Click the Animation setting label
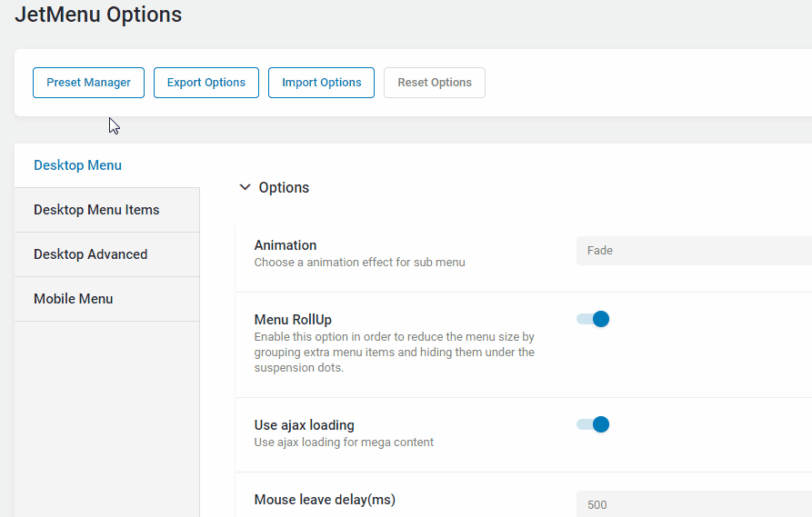 coord(286,245)
